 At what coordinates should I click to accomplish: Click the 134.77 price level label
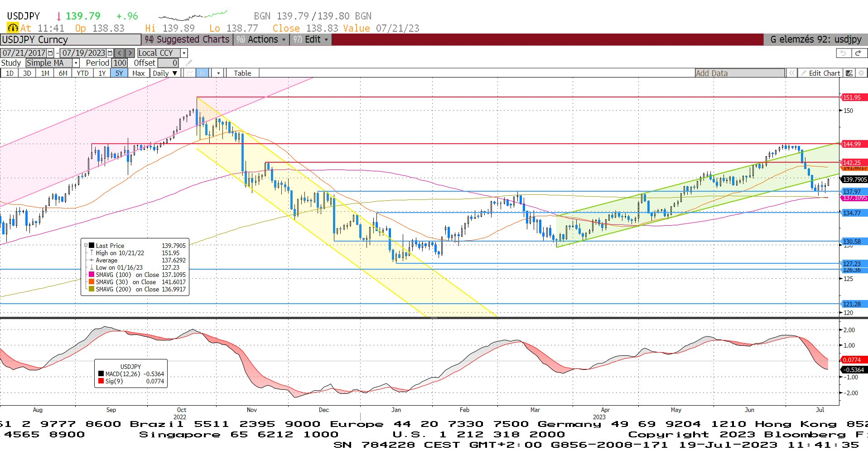click(854, 213)
